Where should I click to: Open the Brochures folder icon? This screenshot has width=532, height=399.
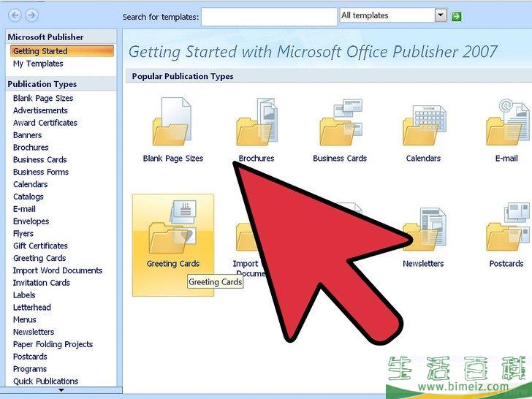click(x=256, y=121)
